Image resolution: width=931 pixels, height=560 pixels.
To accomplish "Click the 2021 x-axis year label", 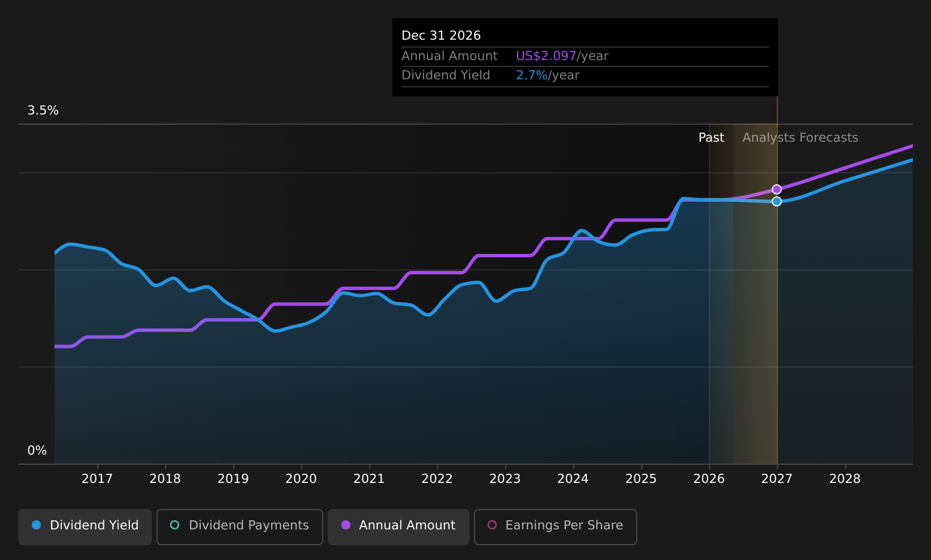I will (x=369, y=479).
